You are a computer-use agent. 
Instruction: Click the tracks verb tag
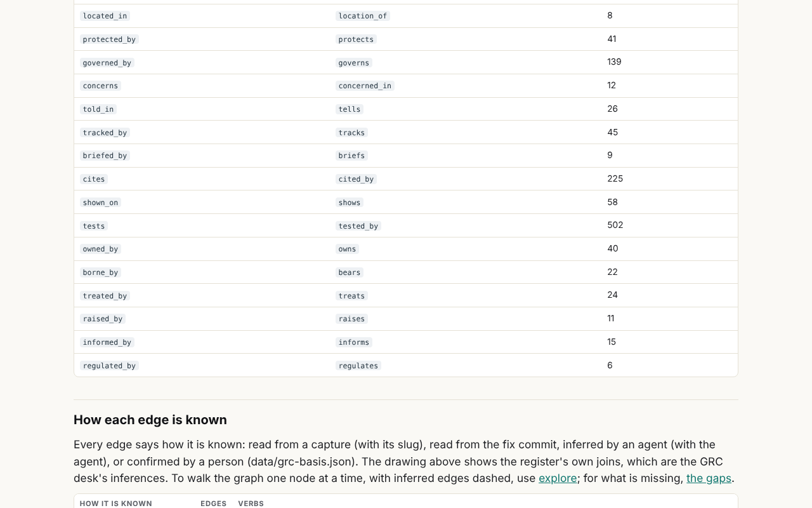(351, 133)
